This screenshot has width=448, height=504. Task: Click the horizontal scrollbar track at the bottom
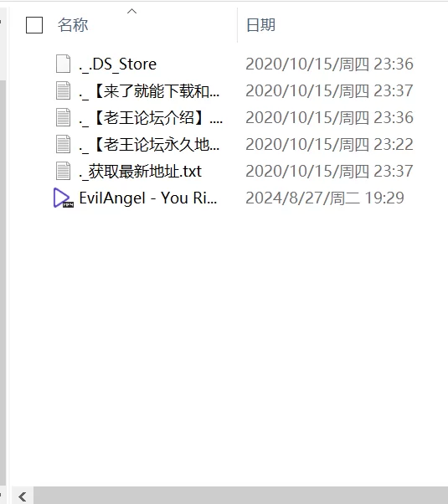click(240, 496)
